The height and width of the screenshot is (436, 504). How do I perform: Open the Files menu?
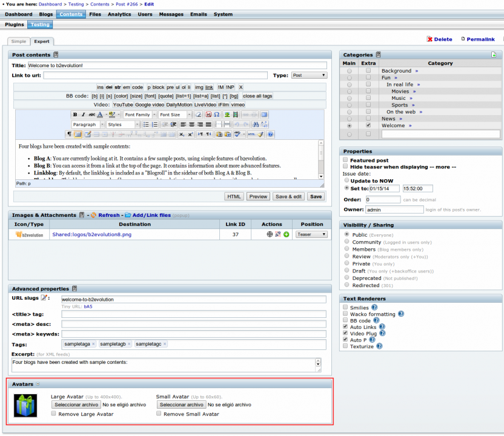tap(95, 15)
